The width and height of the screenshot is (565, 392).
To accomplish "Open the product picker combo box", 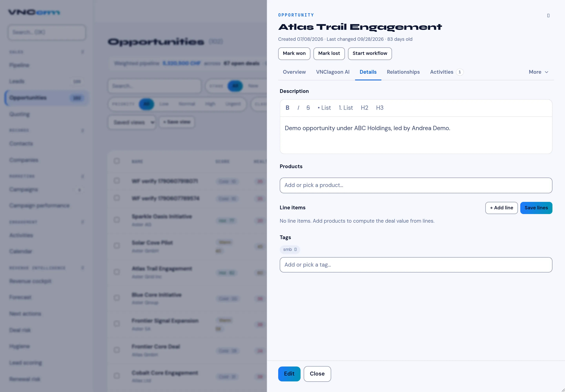I will [x=416, y=185].
